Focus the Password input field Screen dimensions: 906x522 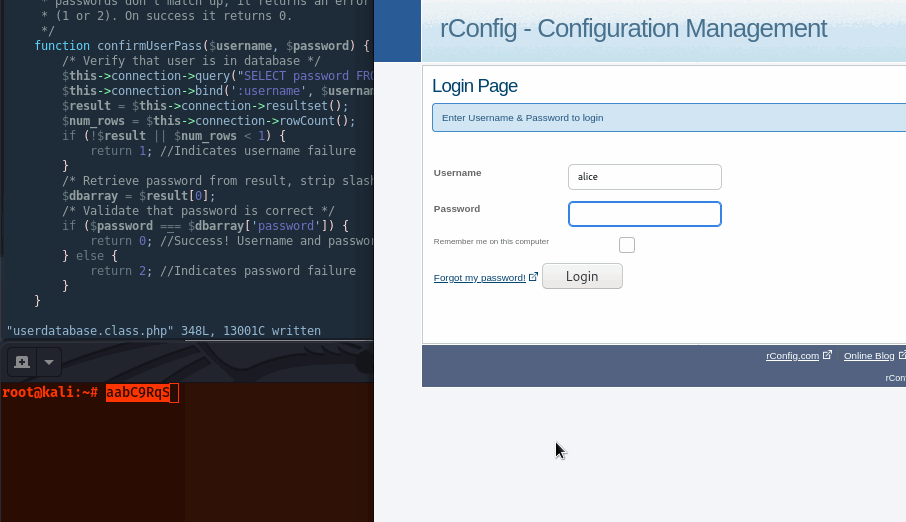click(644, 214)
